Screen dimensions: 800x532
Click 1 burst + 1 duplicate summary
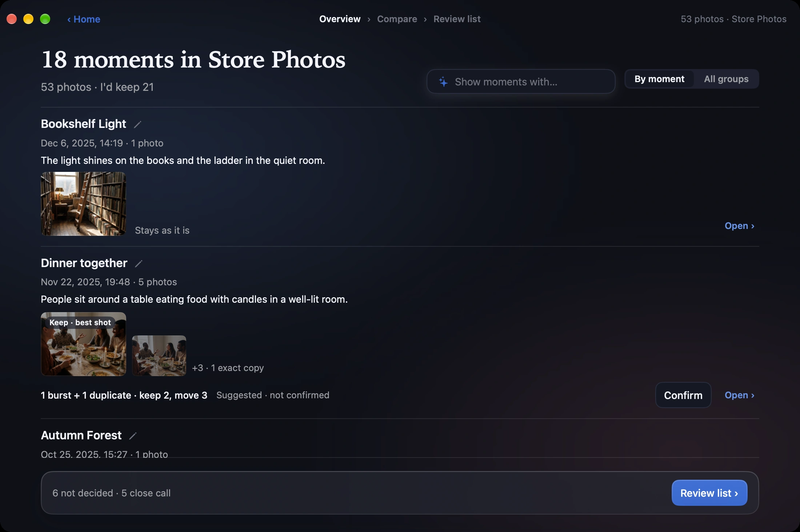124,395
